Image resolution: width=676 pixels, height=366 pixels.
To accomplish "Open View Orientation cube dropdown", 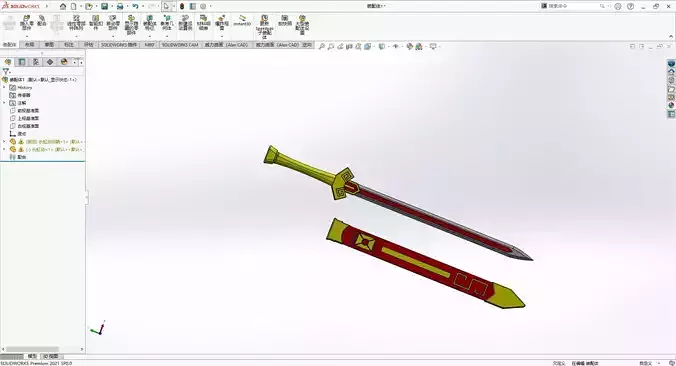I will [x=367, y=47].
